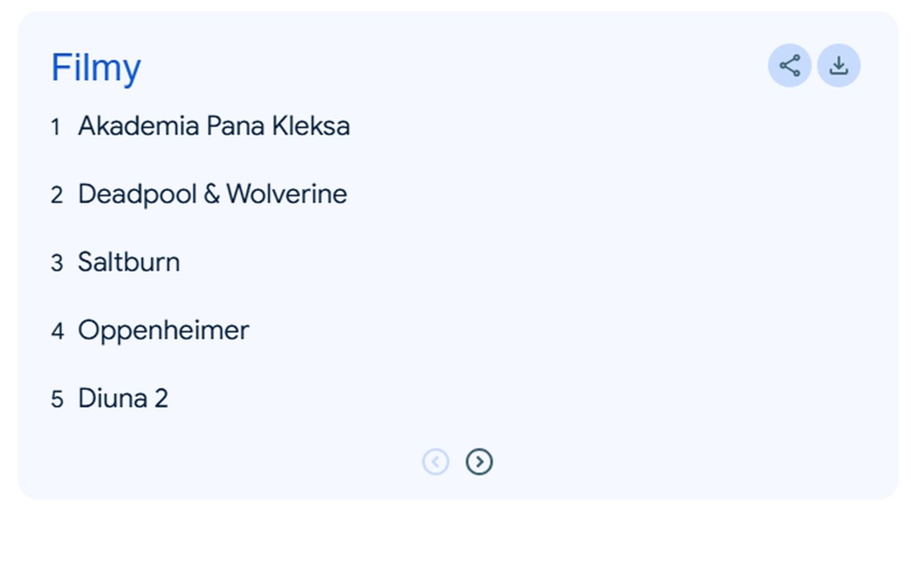Screen dimensions: 916x588
Task: Open the Filmy heading
Action: click(96, 67)
